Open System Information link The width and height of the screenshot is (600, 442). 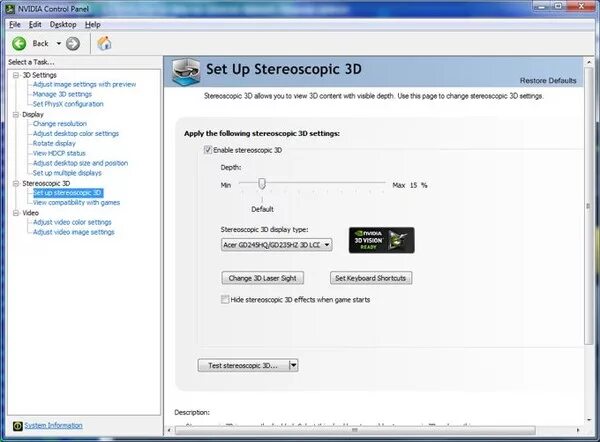pyautogui.click(x=53, y=426)
